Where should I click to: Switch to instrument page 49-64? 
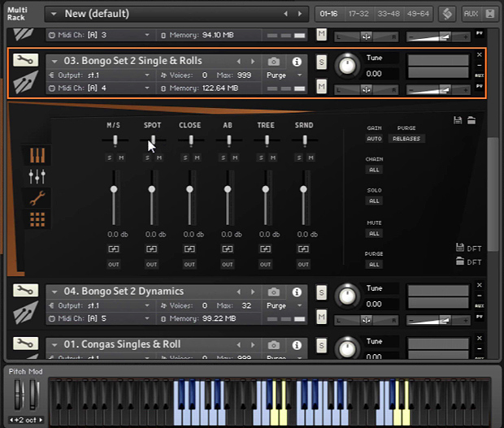click(418, 14)
